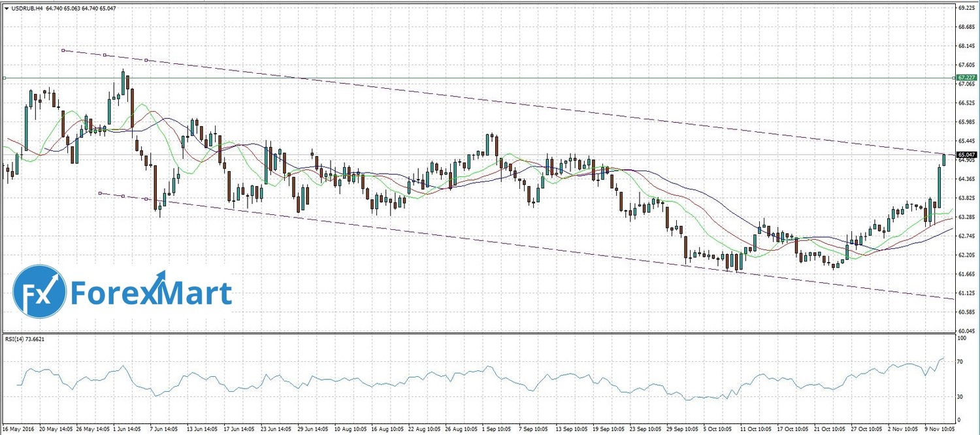Click the 16 May 2016 date label
The height and width of the screenshot is (435, 980).
click(20, 430)
